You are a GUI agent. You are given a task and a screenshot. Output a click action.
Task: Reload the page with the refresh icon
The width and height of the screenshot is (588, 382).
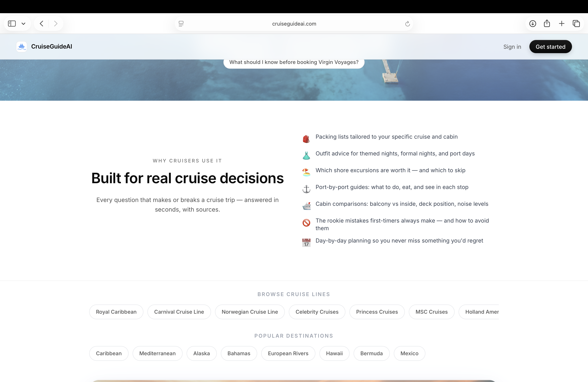click(407, 24)
